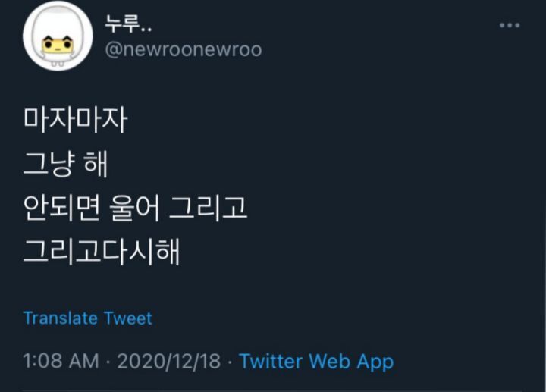Click the white hood of the avatar
This screenshot has width=546, height=392.
[x=58, y=21]
